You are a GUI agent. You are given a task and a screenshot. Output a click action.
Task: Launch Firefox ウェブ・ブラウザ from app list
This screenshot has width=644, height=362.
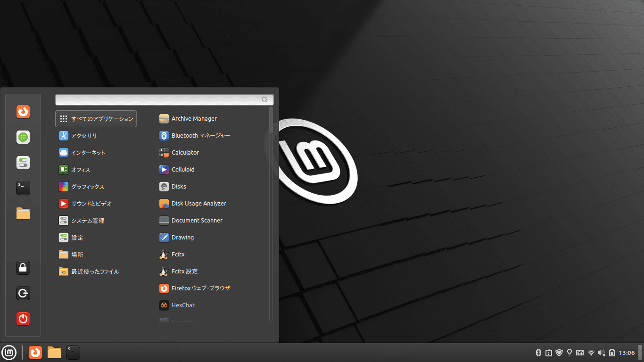click(x=212, y=288)
